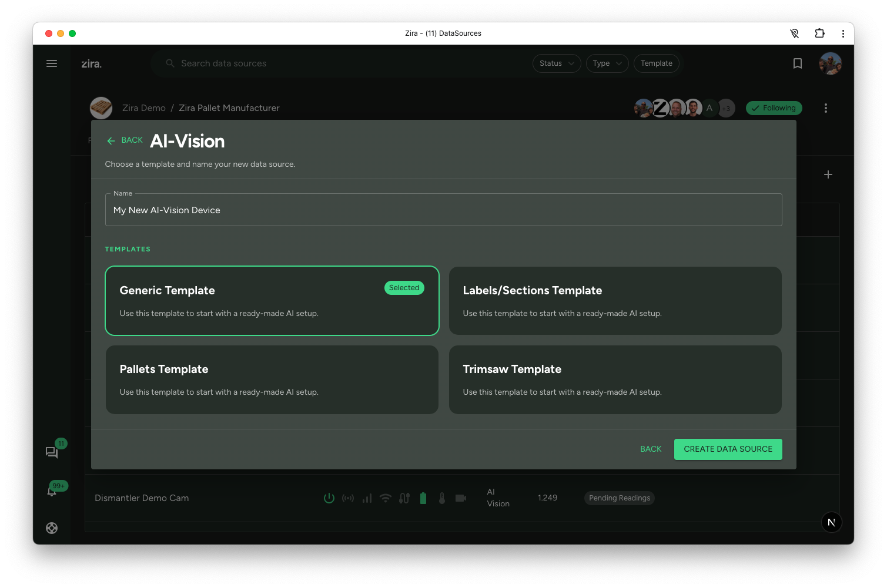This screenshot has height=588, width=887.
Task: Open the hamburger navigation menu
Action: click(x=52, y=63)
